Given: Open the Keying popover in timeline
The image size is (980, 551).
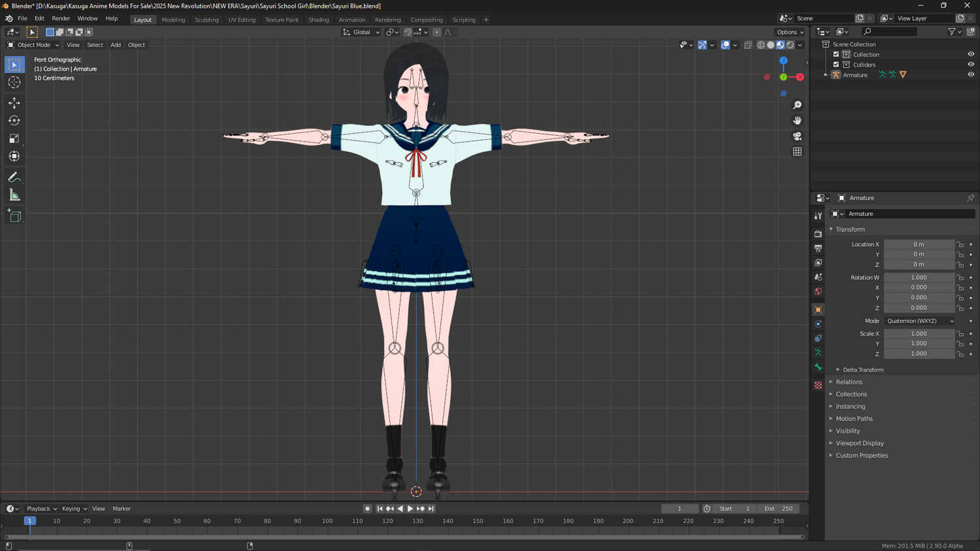Looking at the screenshot, I should (x=73, y=509).
